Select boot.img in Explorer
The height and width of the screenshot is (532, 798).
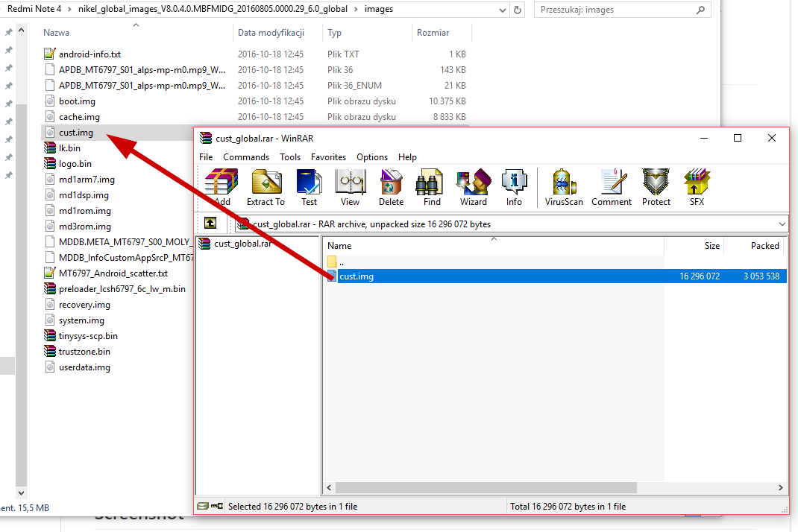tap(77, 101)
